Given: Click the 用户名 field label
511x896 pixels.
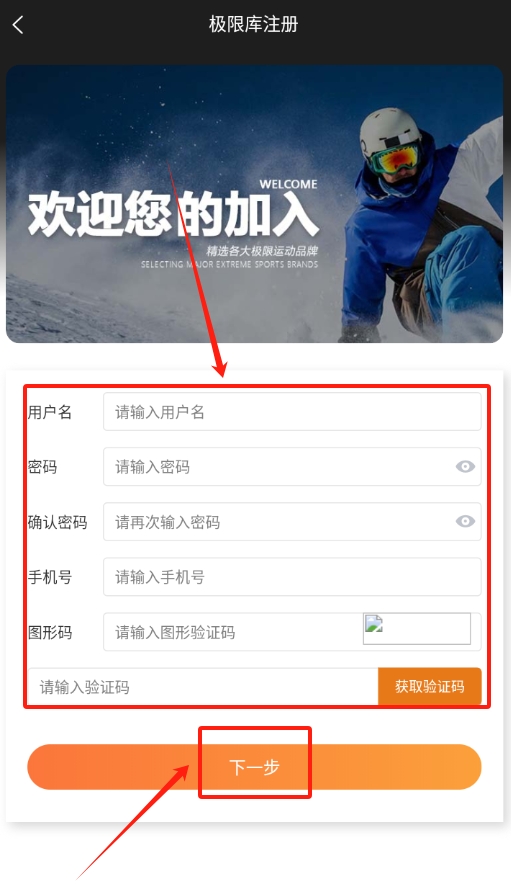Looking at the screenshot, I should 50,412.
